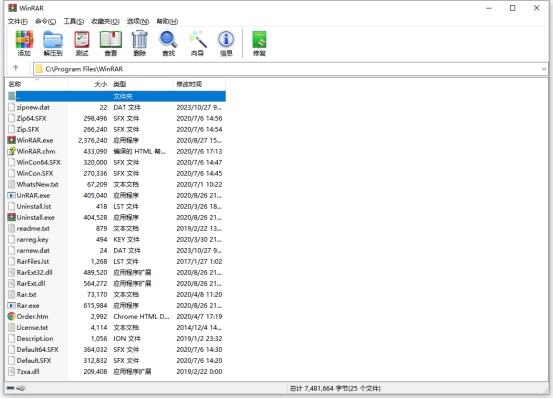Screen dimensions: 553x399
Task: Click the Find (查找) magnifier icon
Action: click(168, 40)
